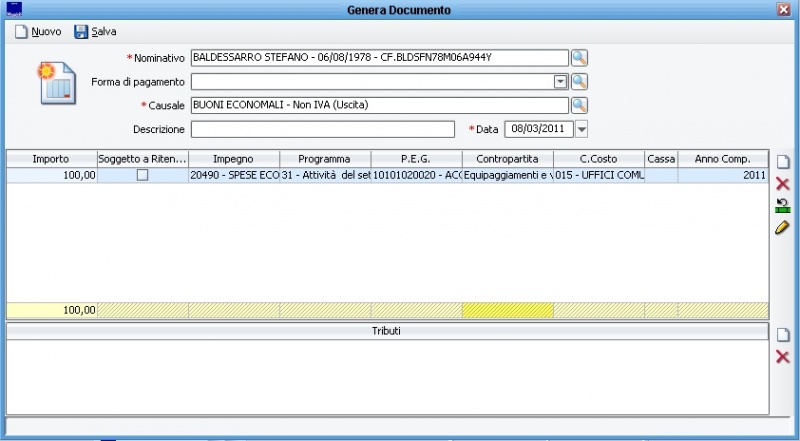Screen dimensions: 800x441
Task: Delete the selected Importo grid row
Action: pyautogui.click(x=783, y=184)
